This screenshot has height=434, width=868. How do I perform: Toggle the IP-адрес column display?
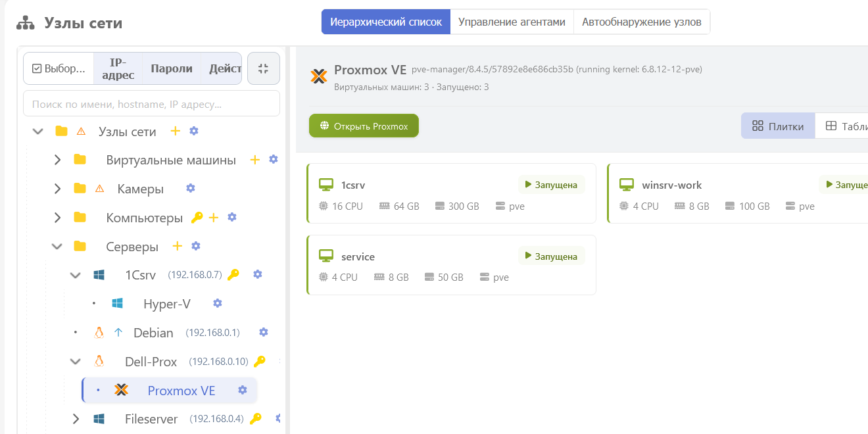(x=118, y=68)
